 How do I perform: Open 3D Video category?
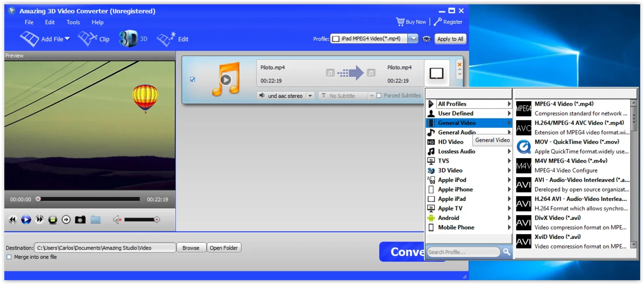coord(469,170)
